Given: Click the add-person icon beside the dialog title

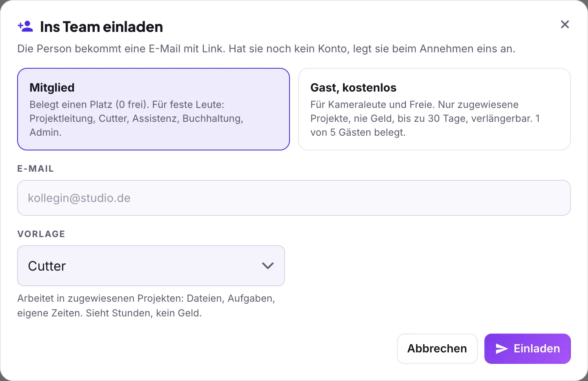Looking at the screenshot, I should pyautogui.click(x=25, y=27).
